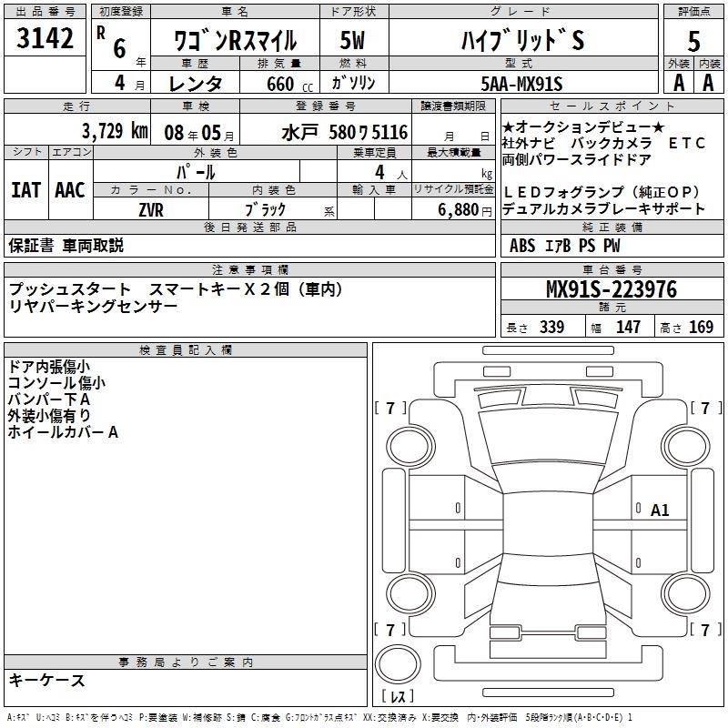Select the grade ハイブリッドS
The width and height of the screenshot is (728, 728).
[522, 40]
